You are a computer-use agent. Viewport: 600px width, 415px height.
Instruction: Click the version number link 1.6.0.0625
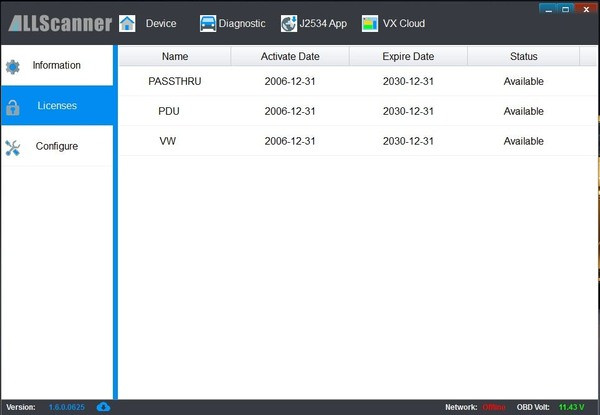click(x=68, y=407)
